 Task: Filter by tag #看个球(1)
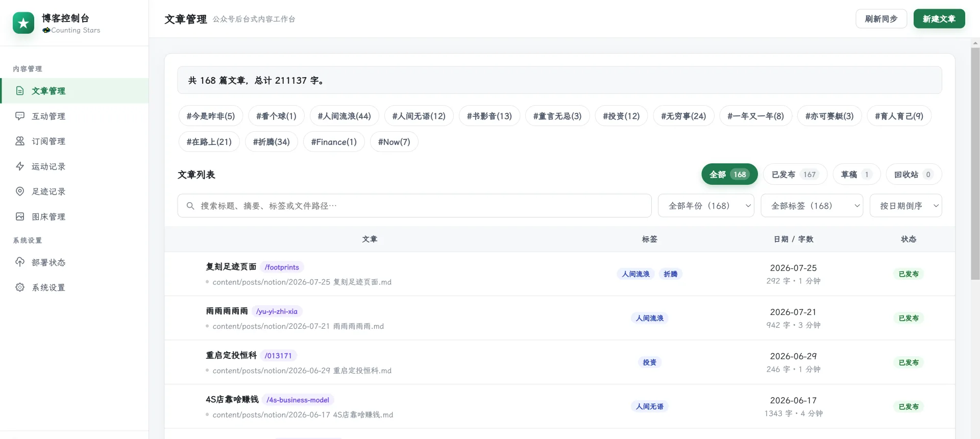click(276, 116)
